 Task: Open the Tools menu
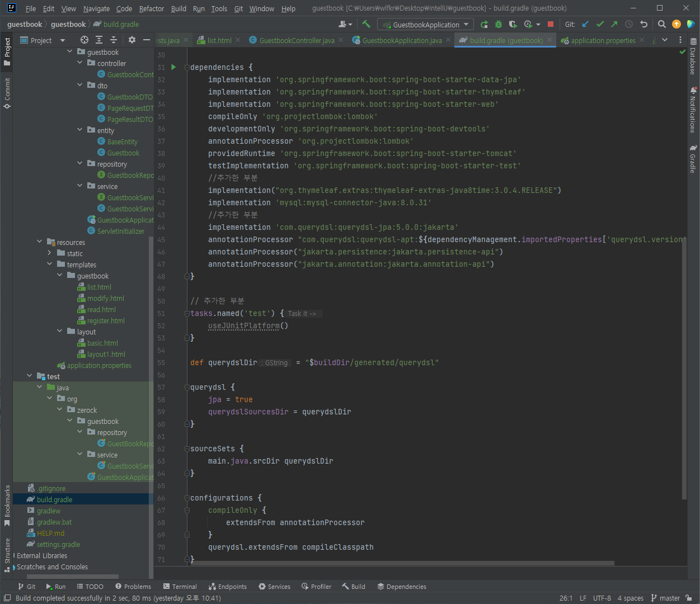(219, 8)
